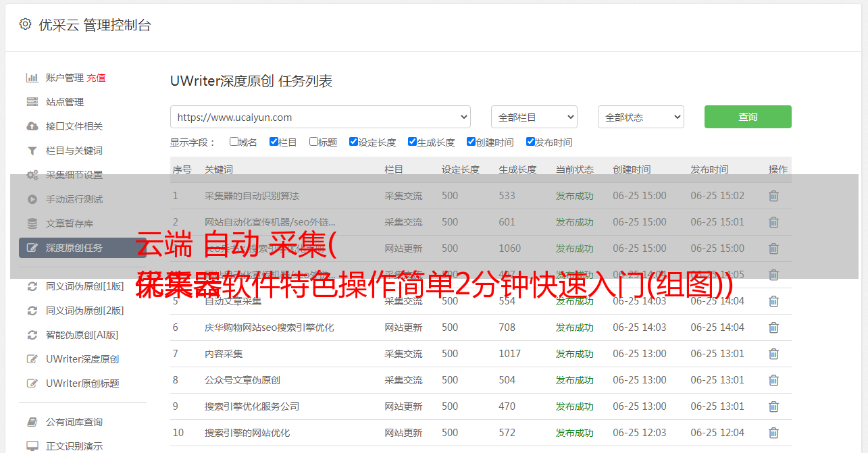
Task: Delete the task 采集器的自动识别算法 with its trash icon
Action: (x=773, y=196)
